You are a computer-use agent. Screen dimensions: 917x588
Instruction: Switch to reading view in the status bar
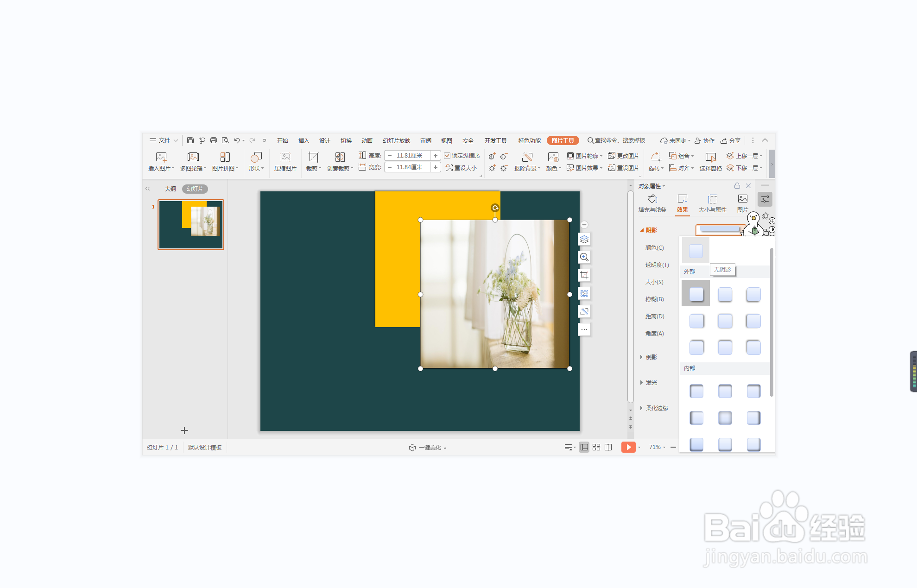tap(608, 447)
